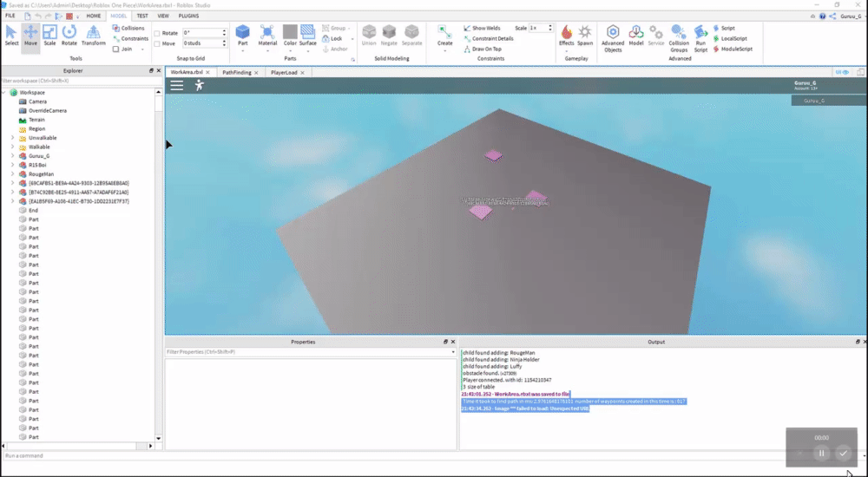Insert a new Script

click(x=724, y=29)
